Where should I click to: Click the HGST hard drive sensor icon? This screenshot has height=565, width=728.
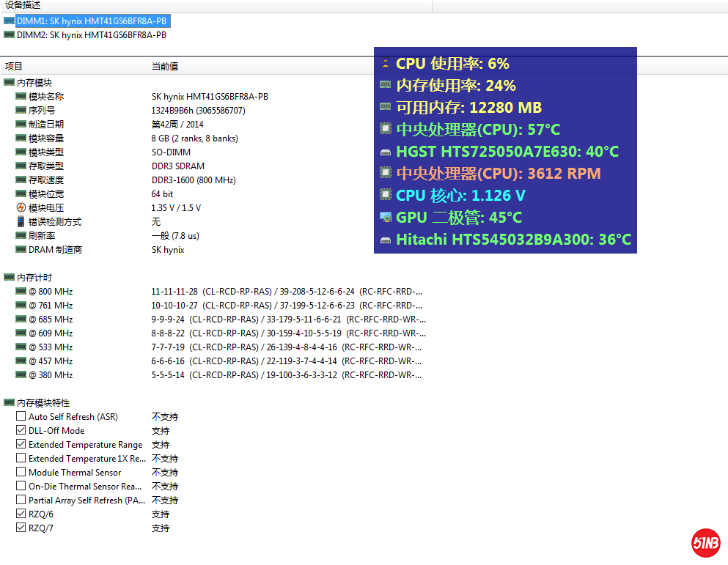point(386,152)
